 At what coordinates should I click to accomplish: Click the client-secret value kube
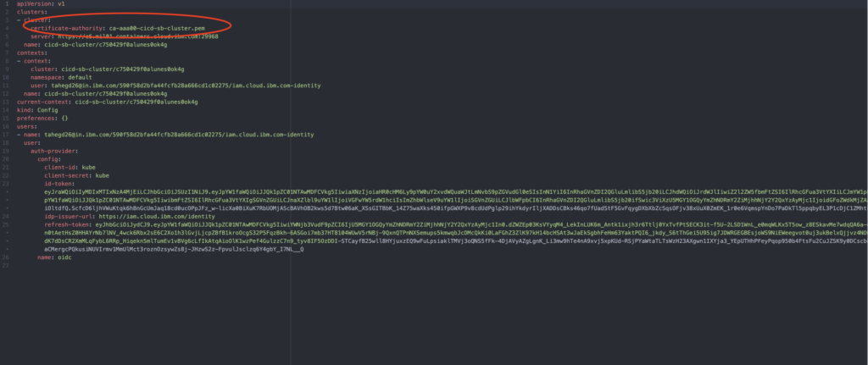tap(103, 175)
